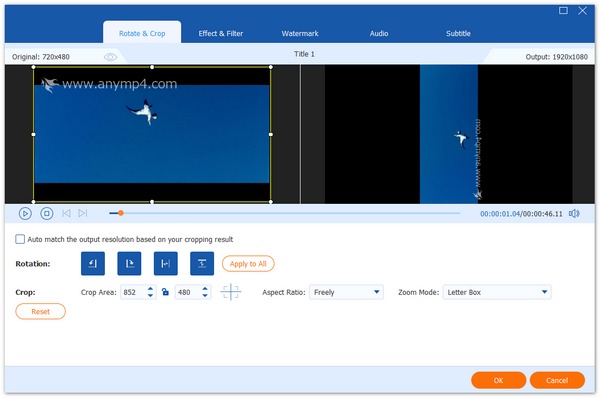This screenshot has height=398, width=600.
Task: Stop the video playback
Action: (47, 214)
